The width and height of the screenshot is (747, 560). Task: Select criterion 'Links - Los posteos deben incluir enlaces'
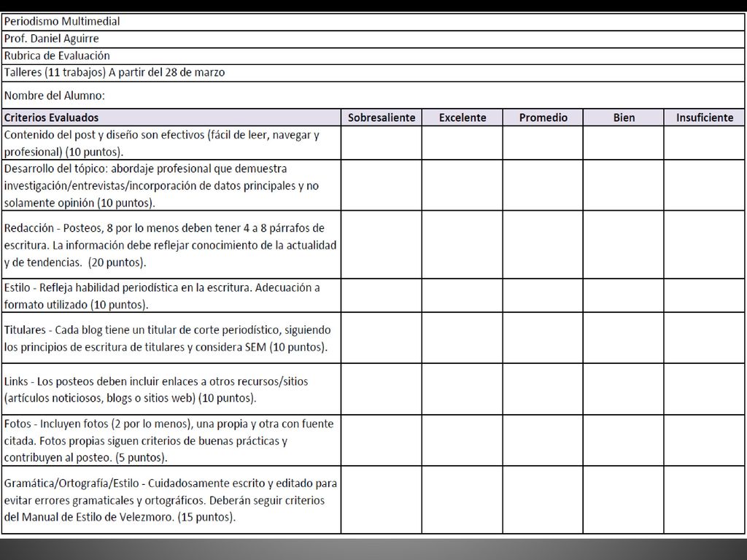tap(171, 389)
